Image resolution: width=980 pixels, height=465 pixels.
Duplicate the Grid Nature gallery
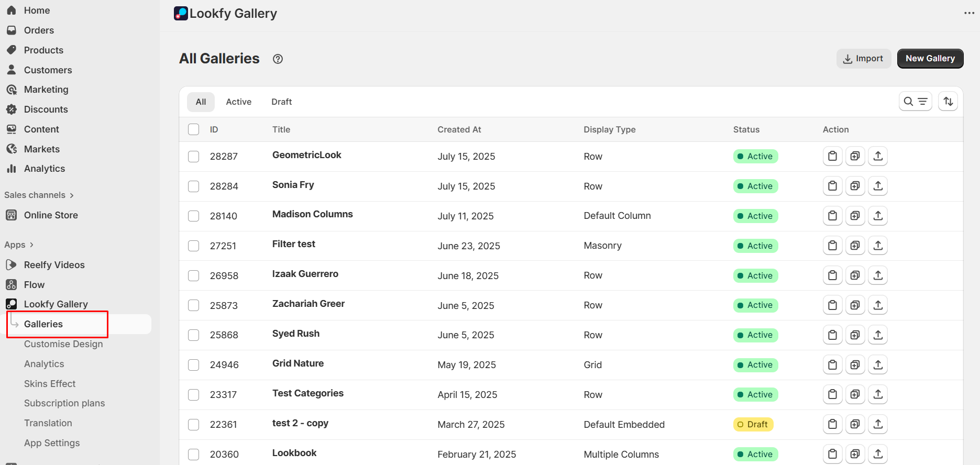(x=855, y=364)
